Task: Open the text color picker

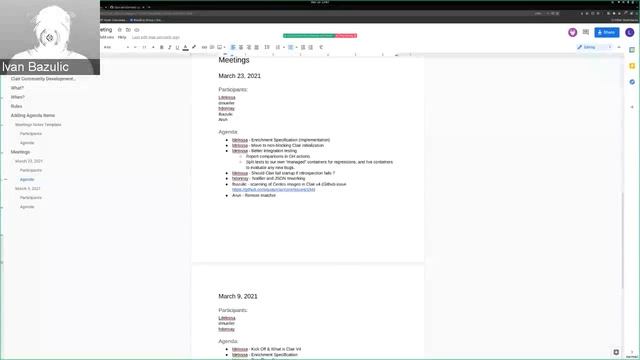Action: (x=185, y=47)
